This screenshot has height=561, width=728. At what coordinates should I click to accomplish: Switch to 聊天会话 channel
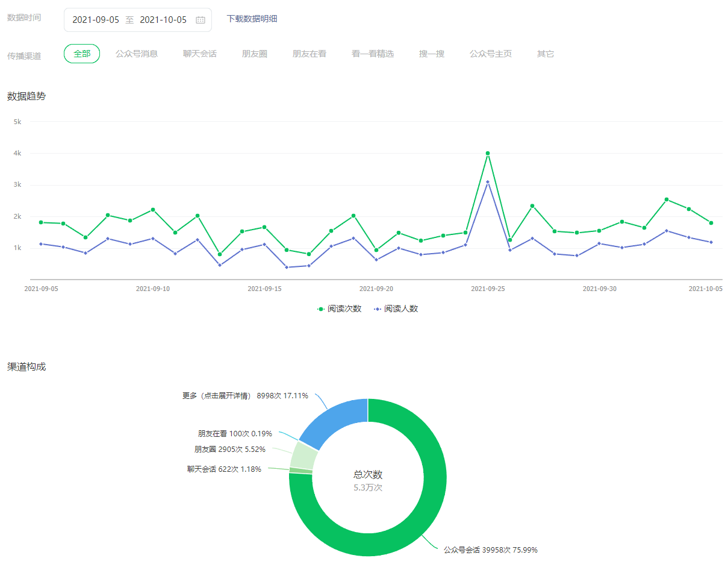point(200,54)
